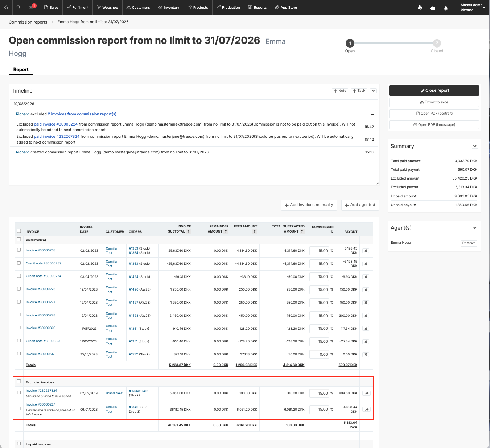The width and height of the screenshot is (490, 448).
Task: Open the Production menu
Action: (228, 7)
